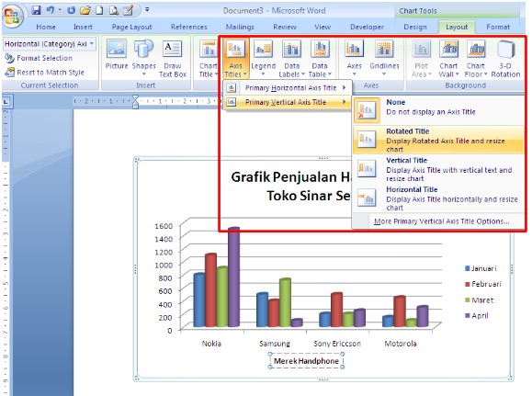532x396 pixels.
Task: Open the Insert tab
Action: [x=83, y=27]
